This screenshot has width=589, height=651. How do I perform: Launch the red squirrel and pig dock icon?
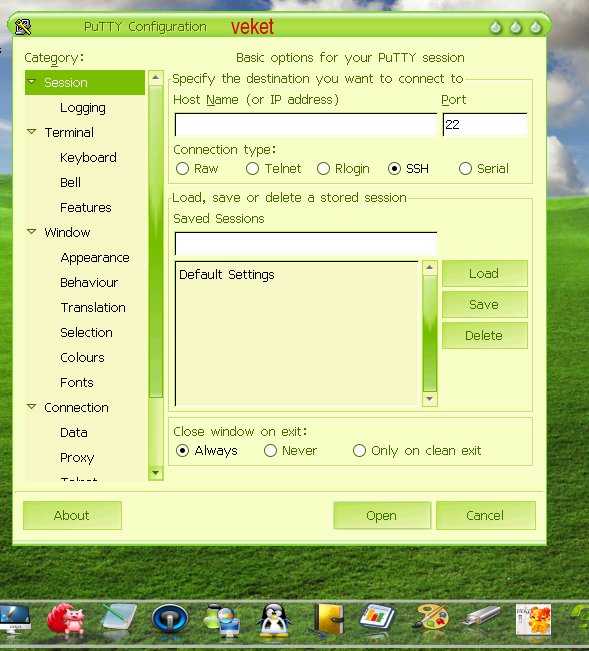coord(66,619)
